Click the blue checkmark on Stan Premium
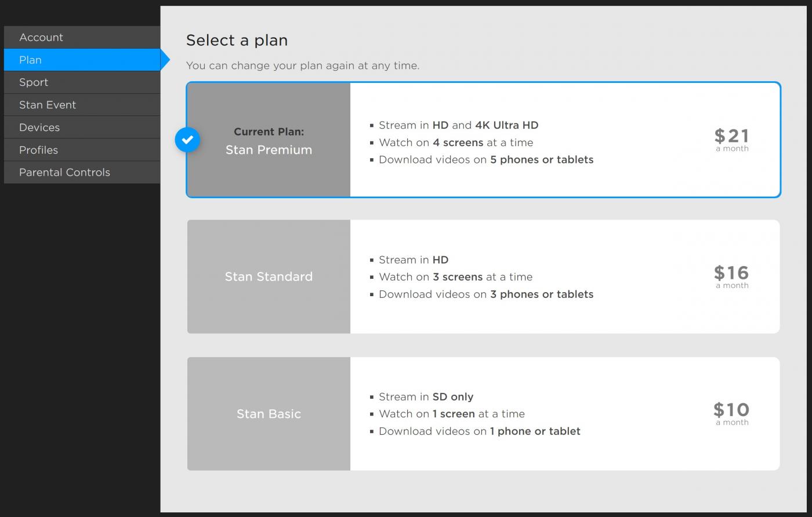 [x=187, y=140]
